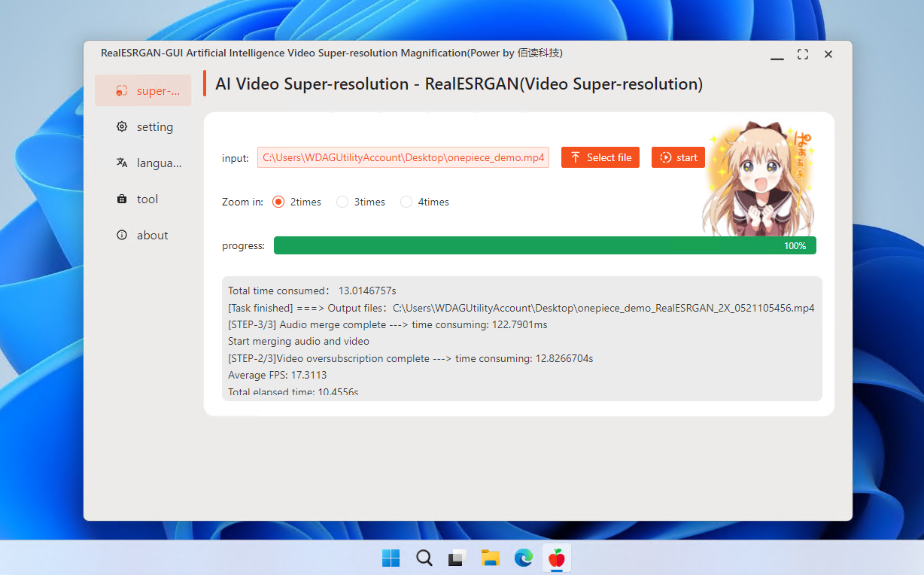The width and height of the screenshot is (924, 575).
Task: Click the 'Total elapsed time: 10.4556s' line
Action: tap(293, 391)
